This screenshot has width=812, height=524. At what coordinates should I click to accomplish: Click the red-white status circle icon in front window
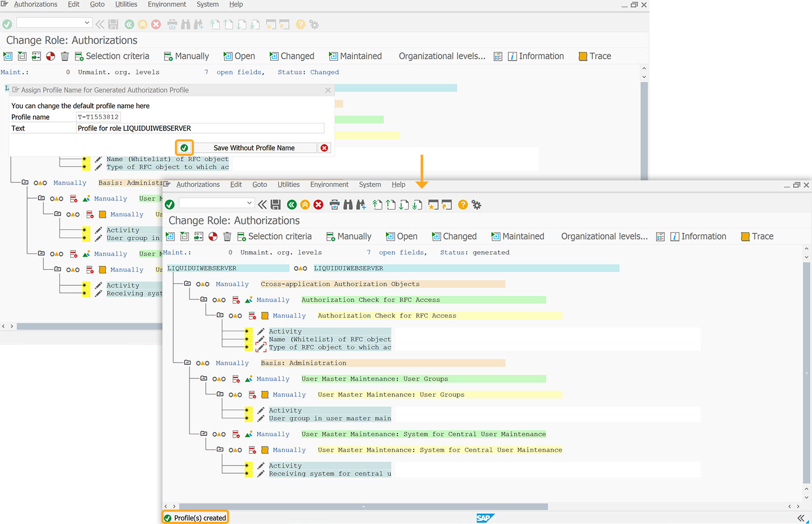pyautogui.click(x=213, y=237)
